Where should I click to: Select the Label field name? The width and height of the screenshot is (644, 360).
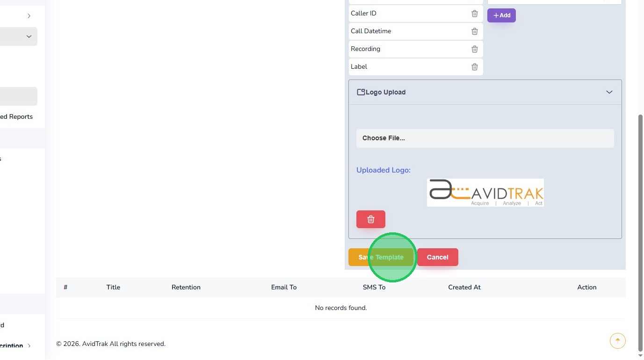359,66
